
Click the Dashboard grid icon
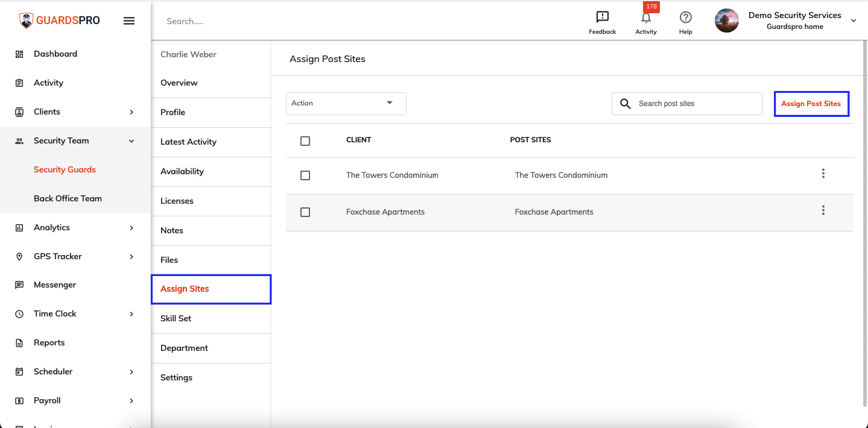[19, 54]
